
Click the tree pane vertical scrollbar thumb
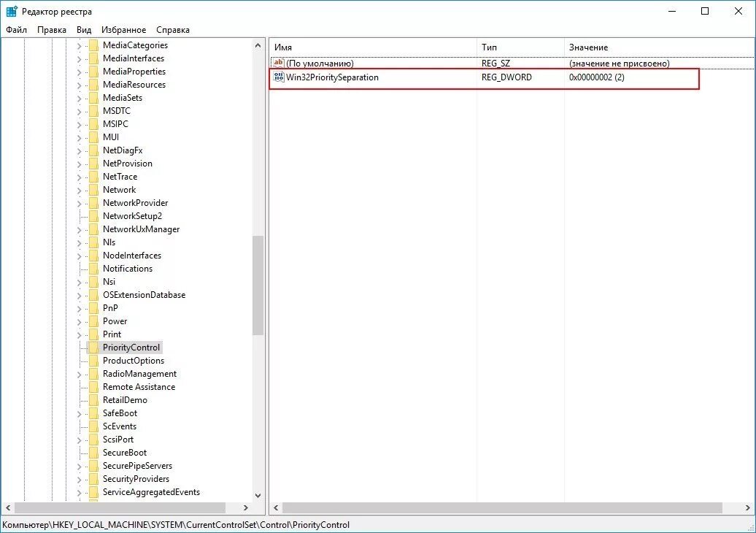click(258, 285)
